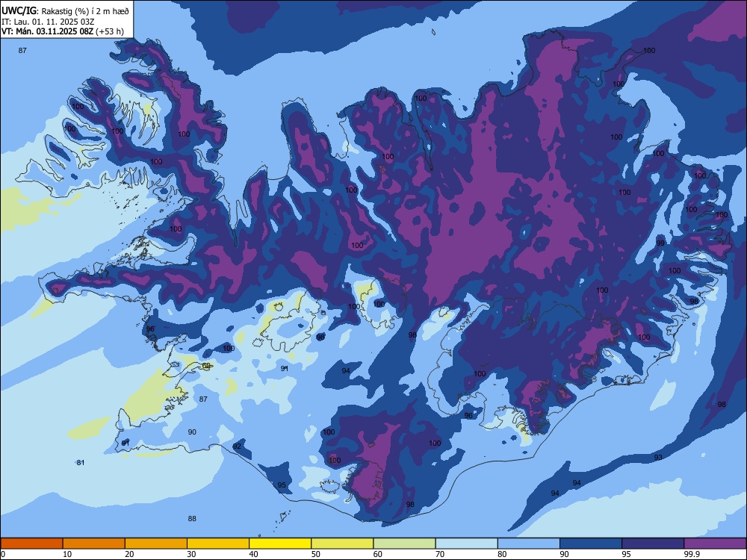The height and width of the screenshot is (560, 747).
Task: Click the legend tick label "60"
Action: (378, 554)
